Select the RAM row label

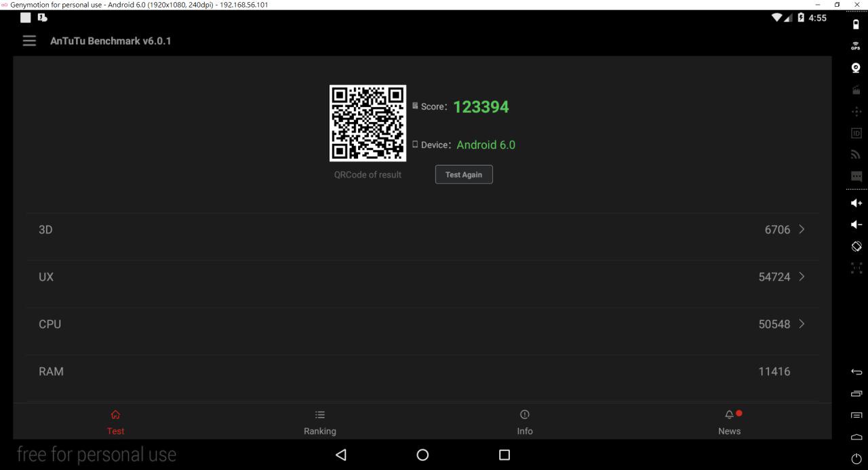pyautogui.click(x=51, y=372)
